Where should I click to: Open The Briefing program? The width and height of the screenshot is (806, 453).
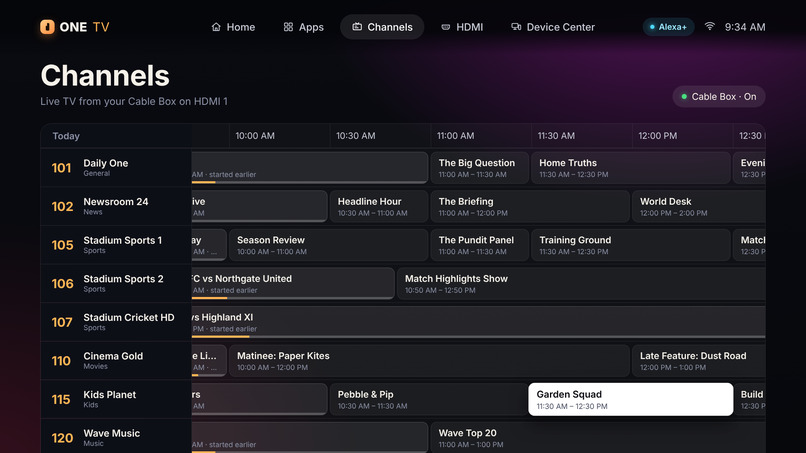(x=530, y=206)
